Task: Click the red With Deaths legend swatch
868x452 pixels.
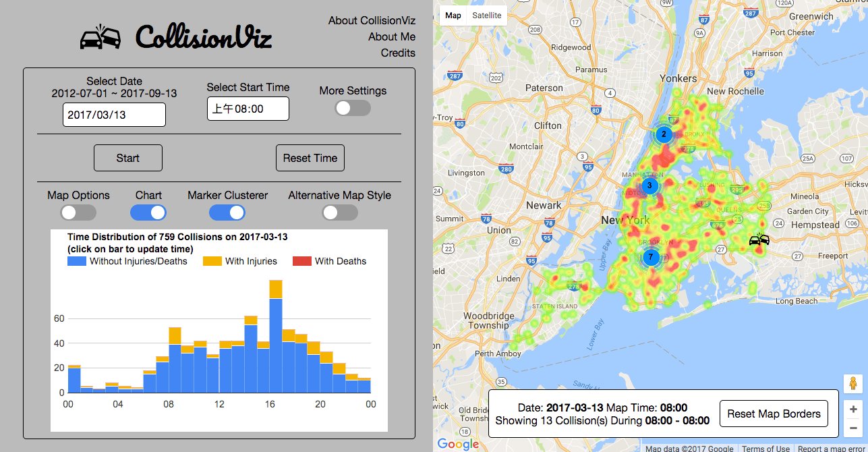Action: (302, 261)
